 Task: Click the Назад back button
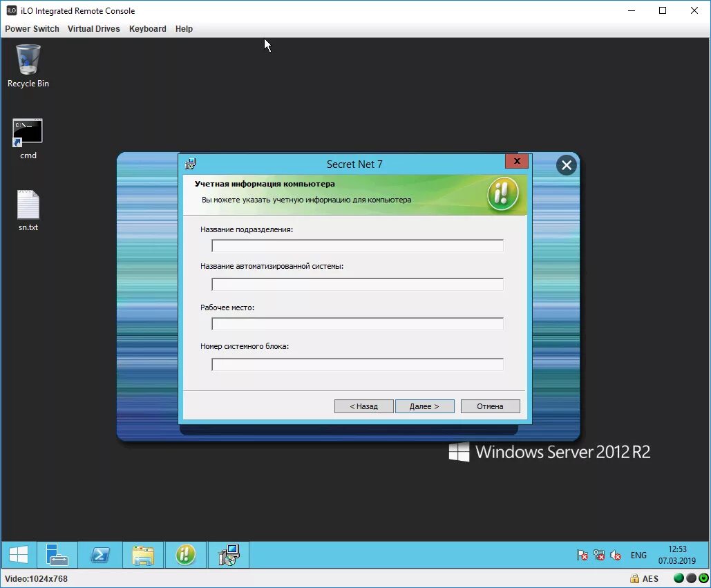click(363, 406)
